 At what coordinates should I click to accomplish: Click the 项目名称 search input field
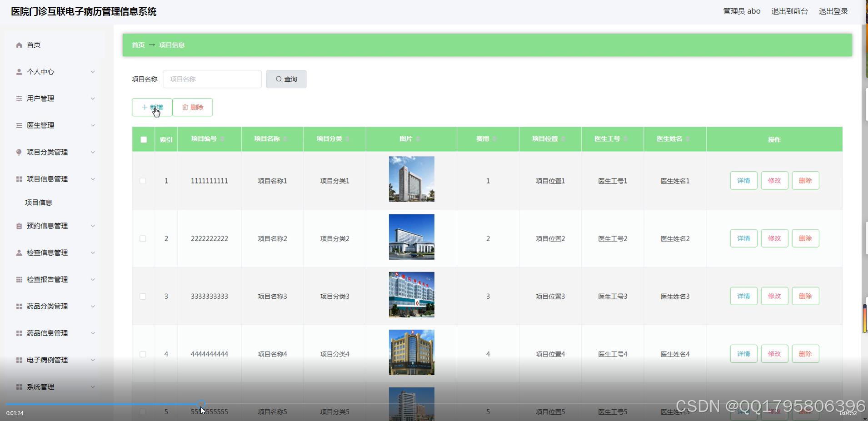(x=212, y=79)
